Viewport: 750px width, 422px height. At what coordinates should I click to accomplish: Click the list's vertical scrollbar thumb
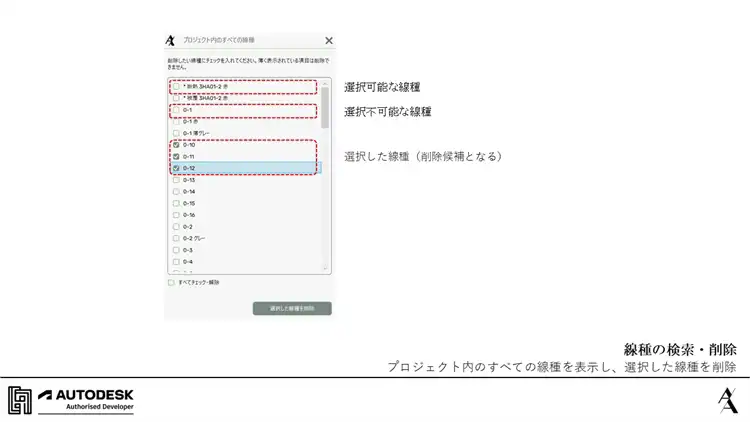[x=325, y=108]
